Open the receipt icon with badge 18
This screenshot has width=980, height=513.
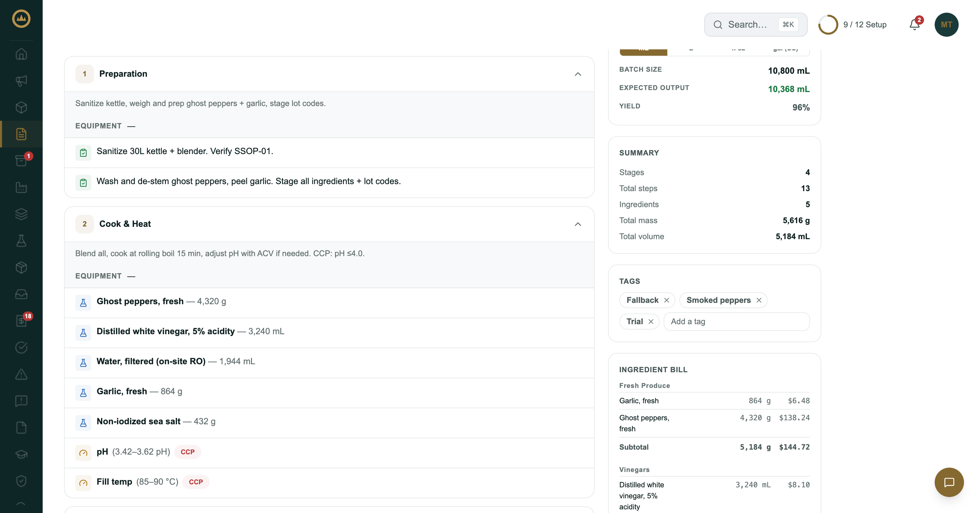point(21,321)
